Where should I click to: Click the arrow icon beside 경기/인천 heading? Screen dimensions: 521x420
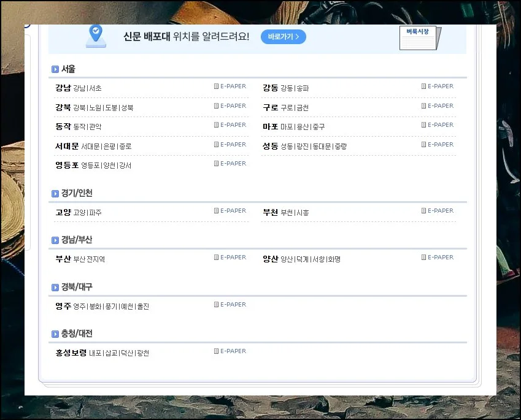point(55,194)
